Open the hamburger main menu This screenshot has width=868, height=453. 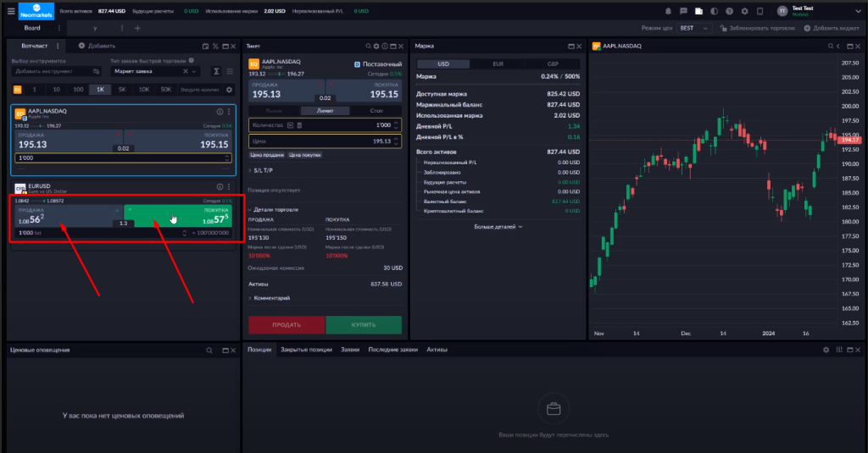click(10, 11)
